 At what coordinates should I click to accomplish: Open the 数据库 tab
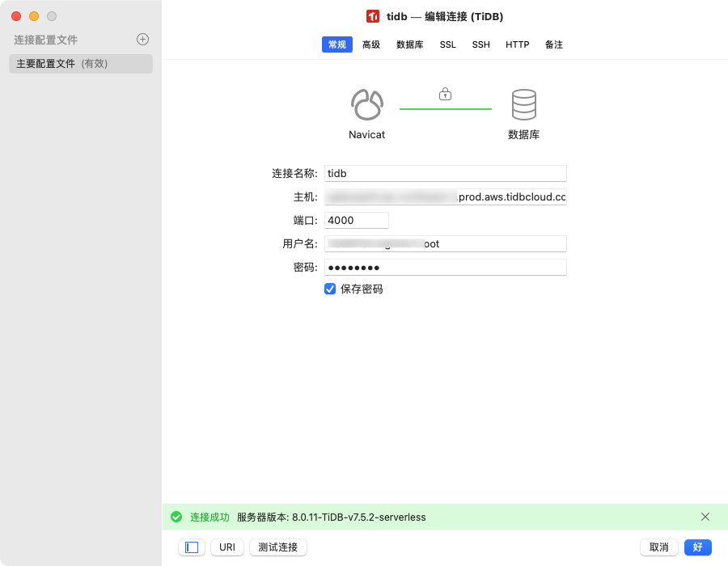coord(409,44)
